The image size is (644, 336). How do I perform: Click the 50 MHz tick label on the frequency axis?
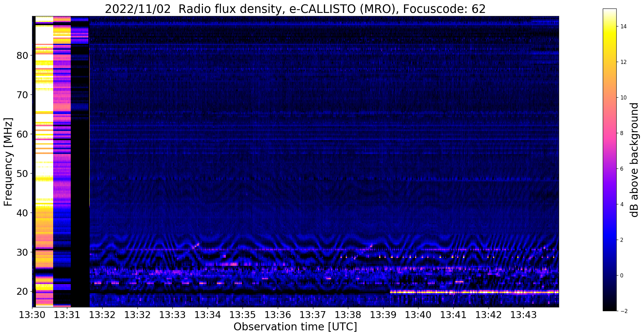click(x=23, y=174)
